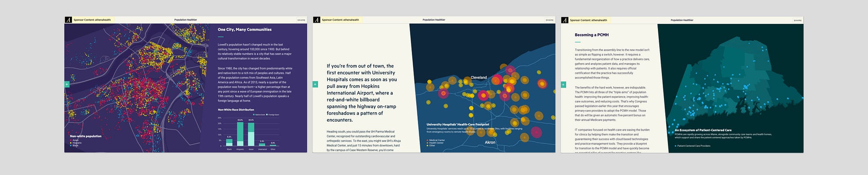Viewport: 868px width, 175px height.
Task: Click the paragraph starting 'IT companies focused on health care'
Action: [x=612, y=141]
